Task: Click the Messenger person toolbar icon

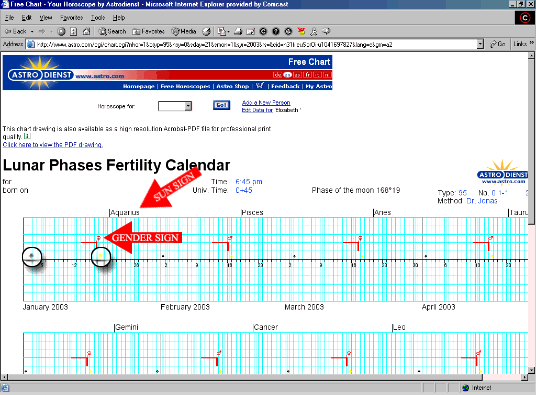Action: tap(313, 31)
